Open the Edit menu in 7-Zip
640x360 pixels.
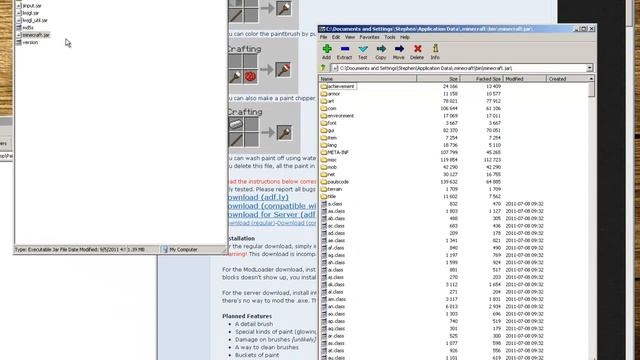336,37
